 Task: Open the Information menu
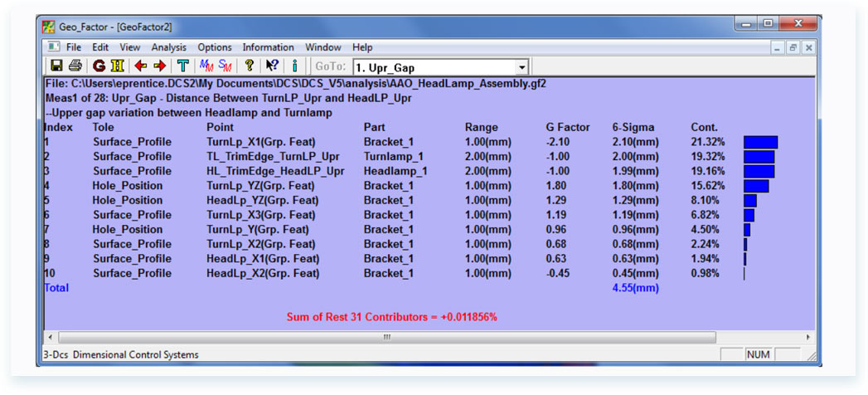[x=269, y=47]
